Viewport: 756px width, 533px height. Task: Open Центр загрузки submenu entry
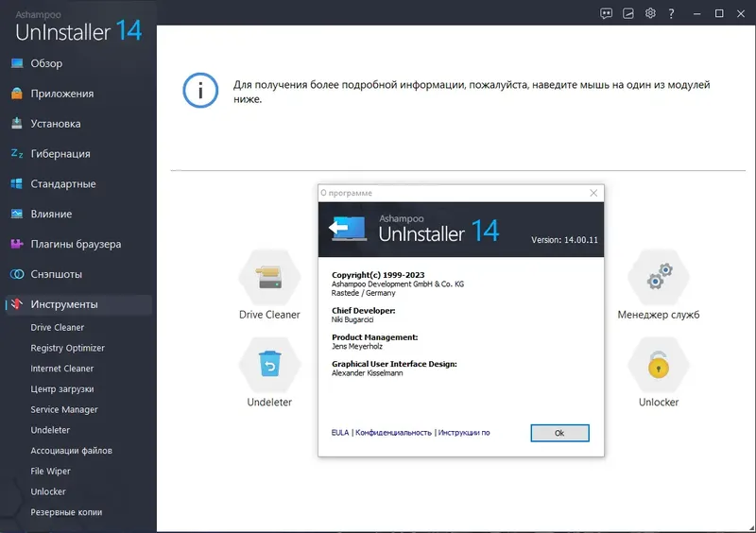pos(62,388)
